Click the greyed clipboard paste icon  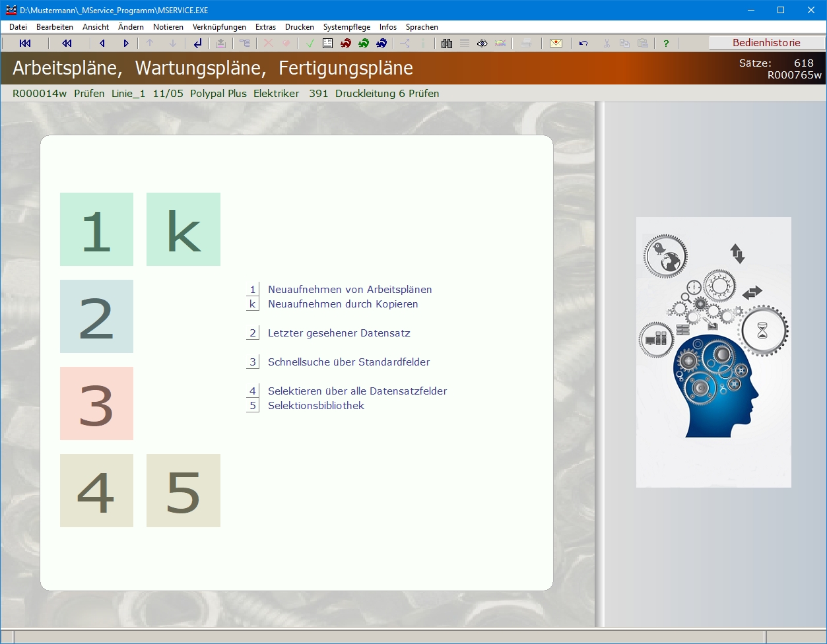click(643, 44)
